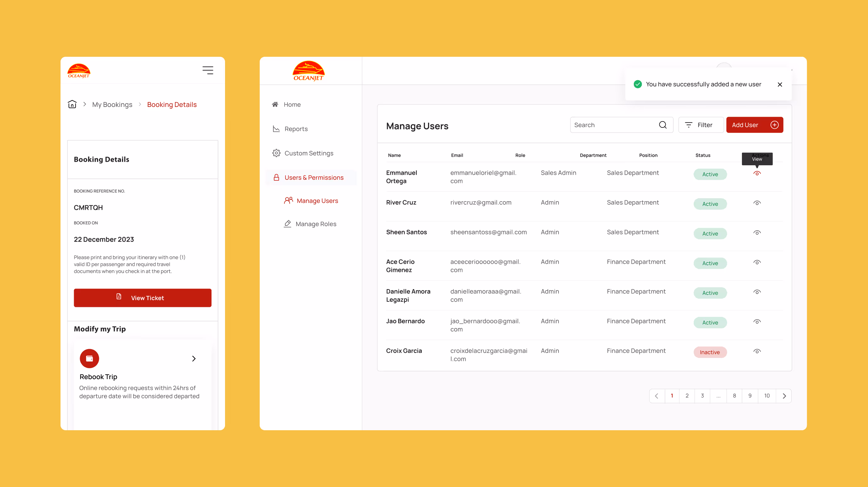Open the hamburger menu on booking page
This screenshot has height=487, width=868.
(x=208, y=70)
